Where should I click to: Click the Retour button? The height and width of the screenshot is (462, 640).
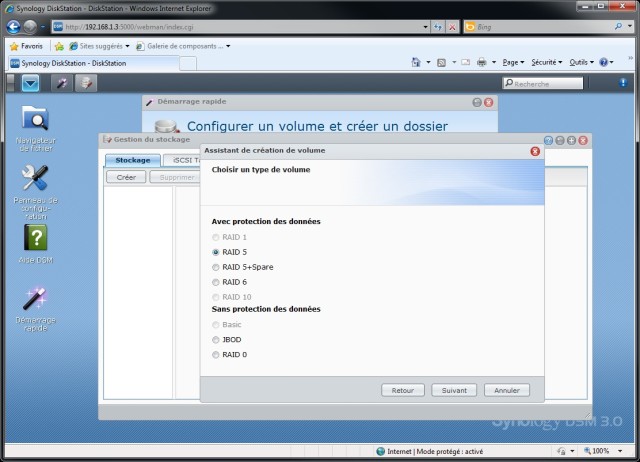(403, 391)
